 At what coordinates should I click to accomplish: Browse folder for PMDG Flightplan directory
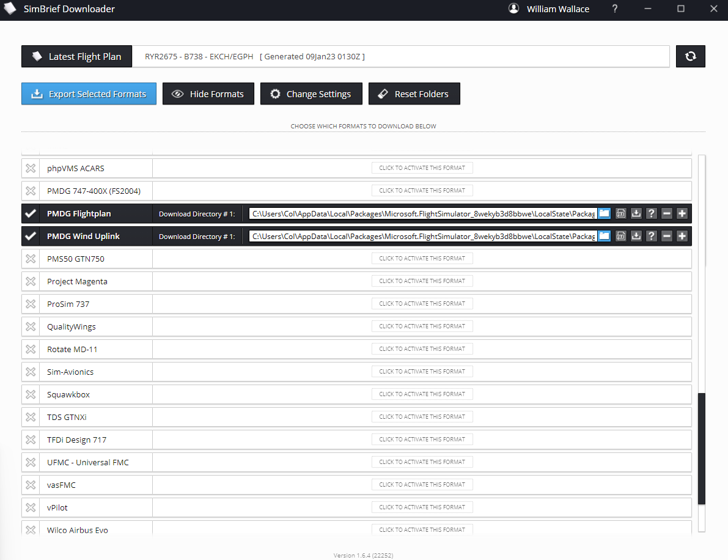tap(604, 213)
